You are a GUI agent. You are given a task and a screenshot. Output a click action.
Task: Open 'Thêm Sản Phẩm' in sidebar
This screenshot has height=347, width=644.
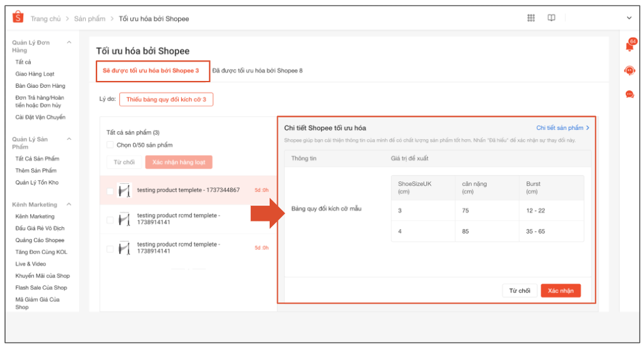[x=36, y=171]
